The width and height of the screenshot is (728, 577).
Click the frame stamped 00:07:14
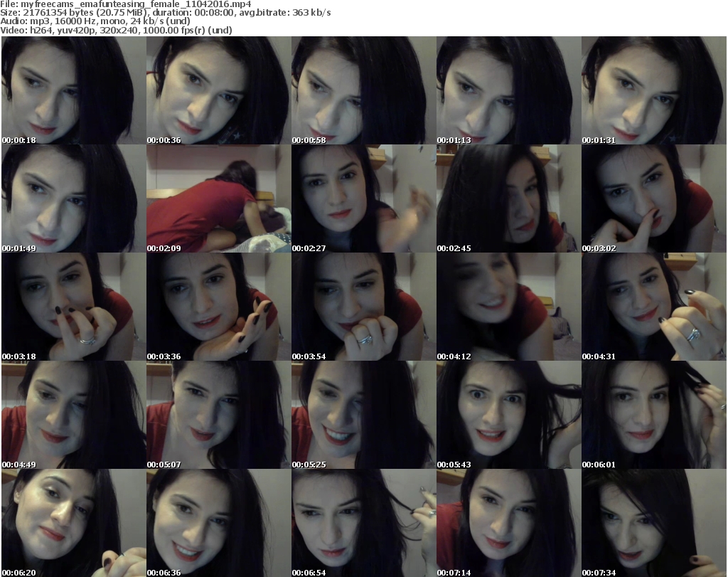pos(508,523)
